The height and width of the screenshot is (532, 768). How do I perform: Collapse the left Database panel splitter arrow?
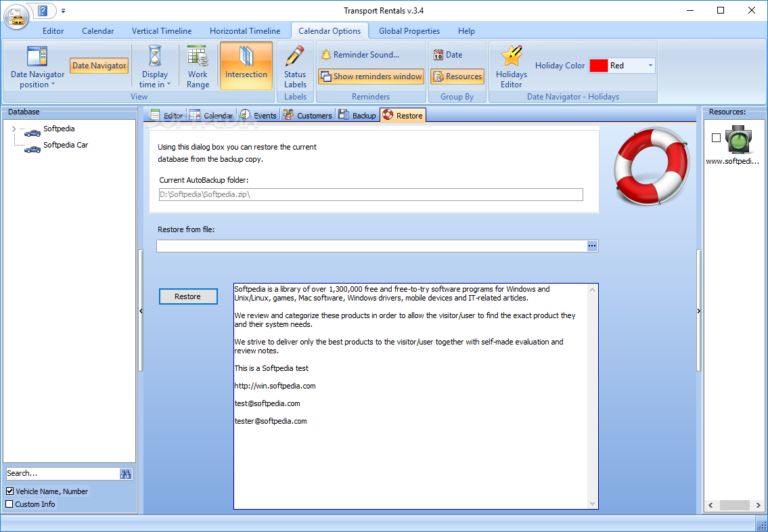[141, 311]
